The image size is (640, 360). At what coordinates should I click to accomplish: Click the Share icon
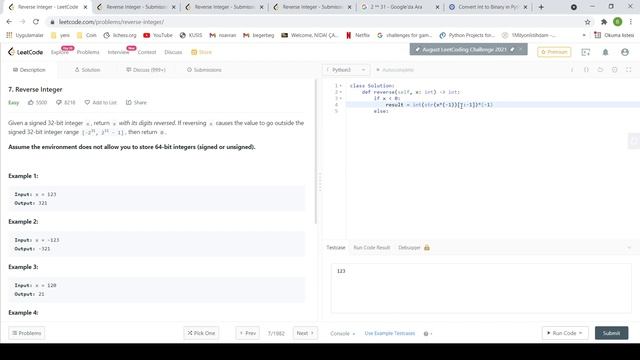point(129,102)
